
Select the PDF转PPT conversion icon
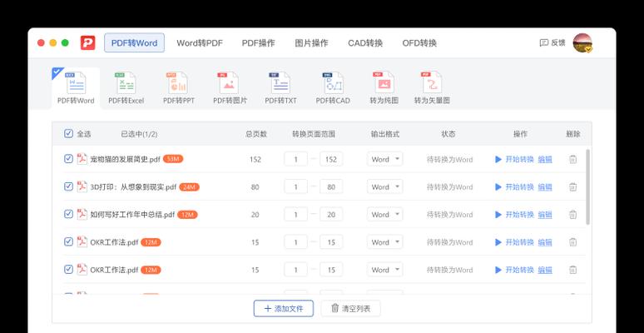[178, 83]
